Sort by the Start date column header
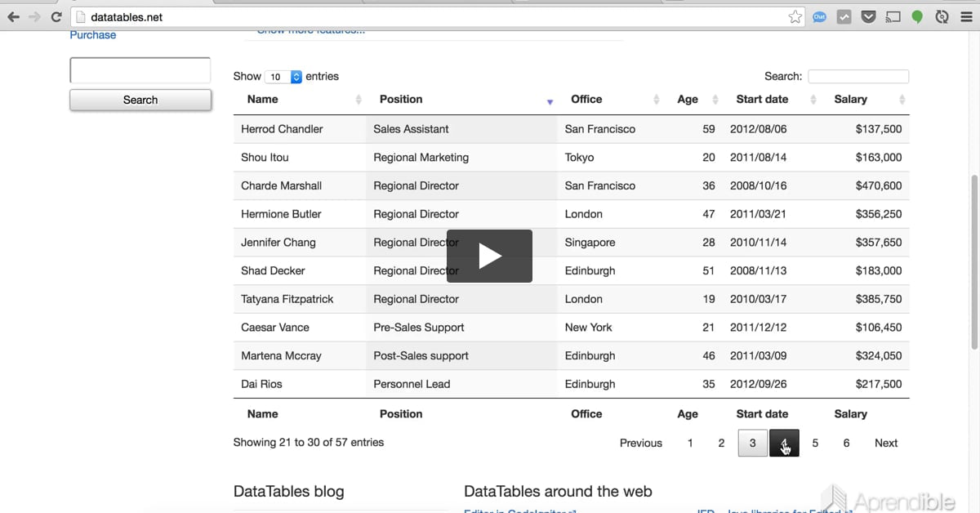This screenshot has height=513, width=980. pyautogui.click(x=771, y=100)
